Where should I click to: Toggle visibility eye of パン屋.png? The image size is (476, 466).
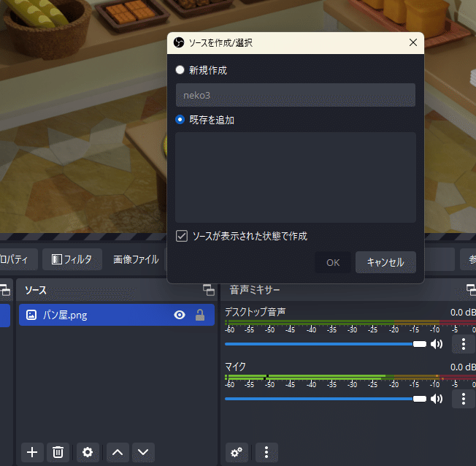(180, 315)
